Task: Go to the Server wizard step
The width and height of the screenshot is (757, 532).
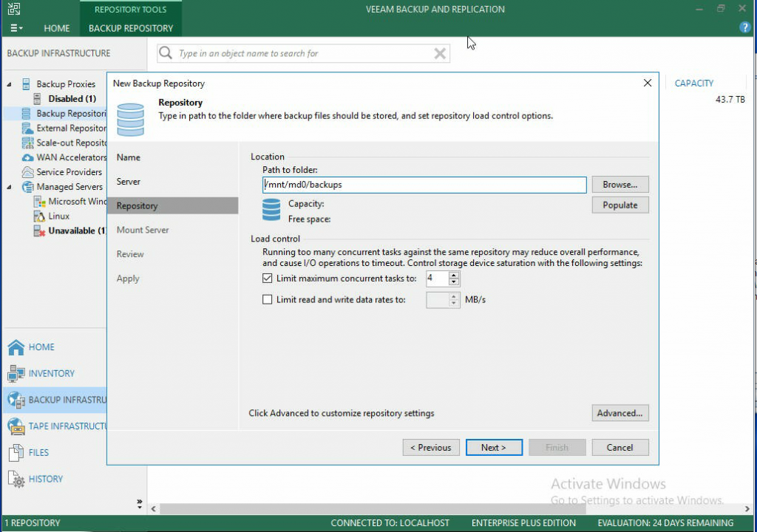Action: [x=129, y=182]
